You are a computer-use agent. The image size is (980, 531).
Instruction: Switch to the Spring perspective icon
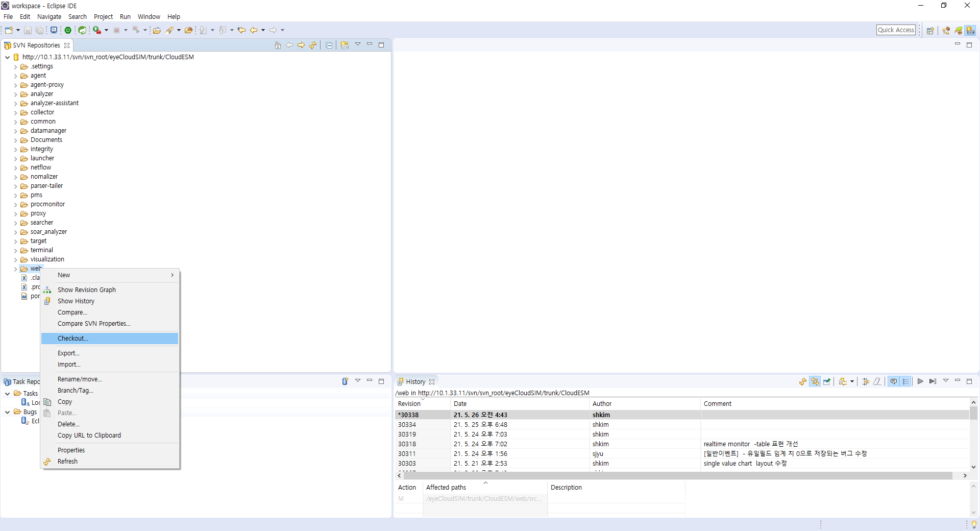point(959,31)
